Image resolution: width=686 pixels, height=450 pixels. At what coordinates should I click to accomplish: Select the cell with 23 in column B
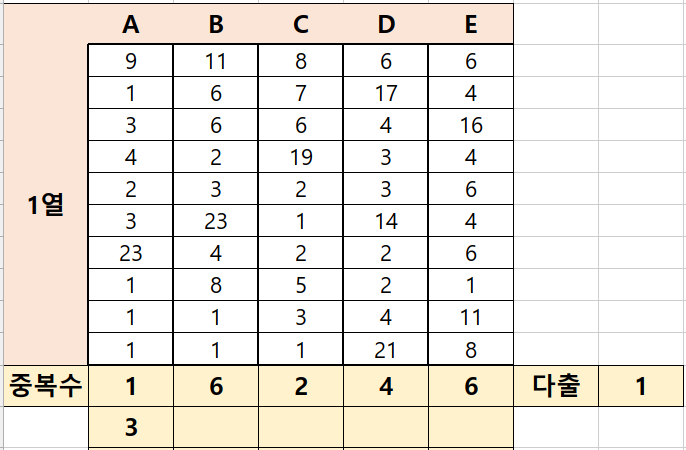(216, 221)
